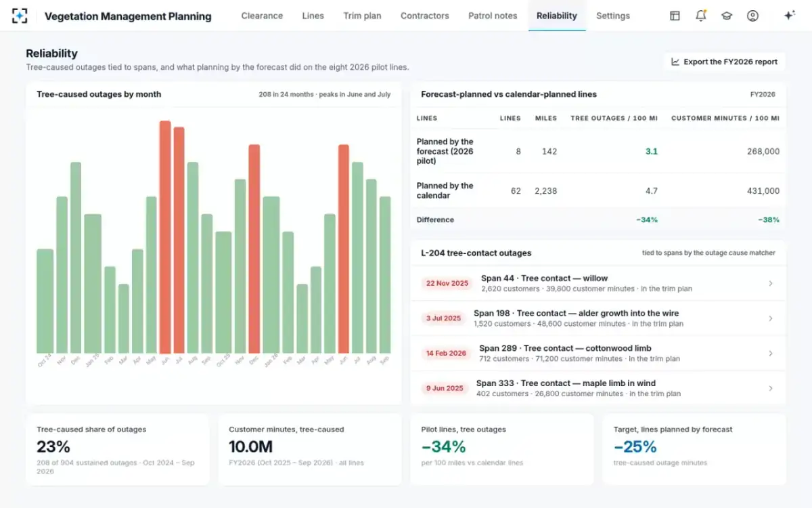Open the Span 333 maple limb outage
The width and height of the screenshot is (812, 508).
(598, 388)
